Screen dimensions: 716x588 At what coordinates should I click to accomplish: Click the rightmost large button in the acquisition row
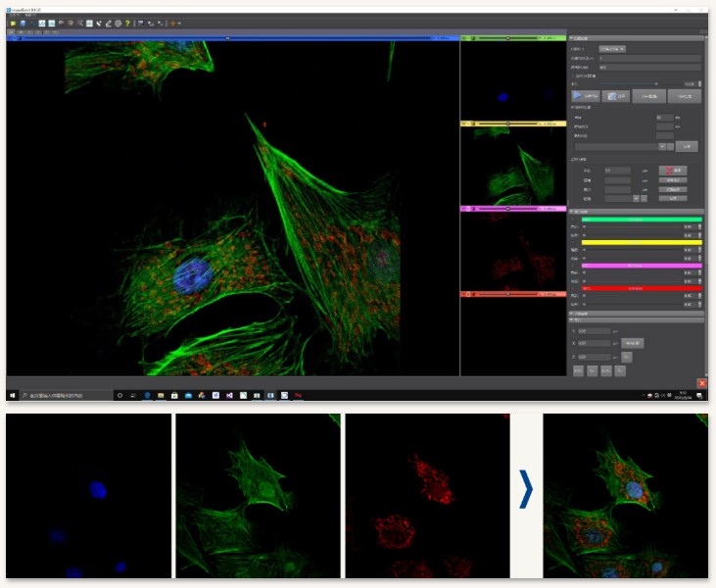pos(685,96)
